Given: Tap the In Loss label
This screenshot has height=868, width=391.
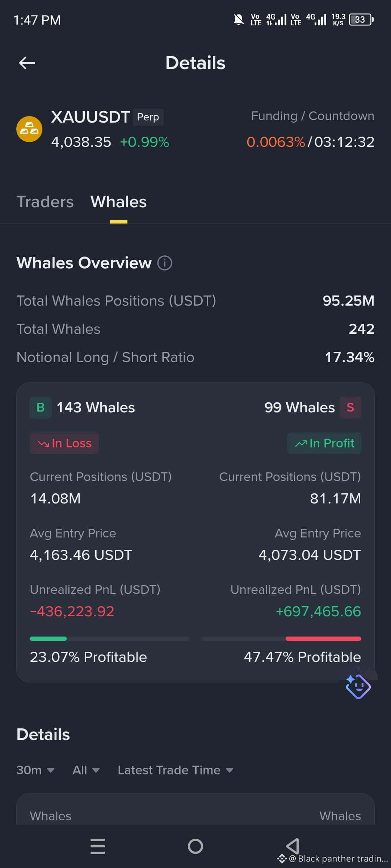Looking at the screenshot, I should [x=64, y=443].
